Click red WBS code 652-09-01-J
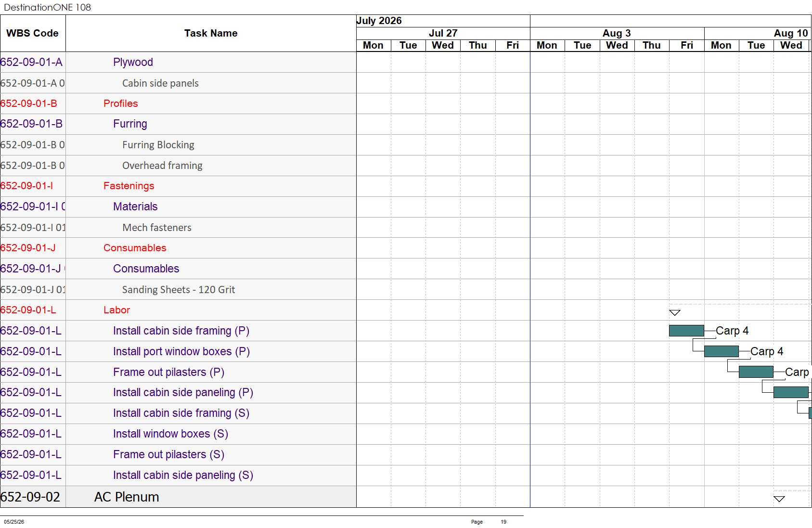Screen dimensions: 812x528 (x=28, y=248)
